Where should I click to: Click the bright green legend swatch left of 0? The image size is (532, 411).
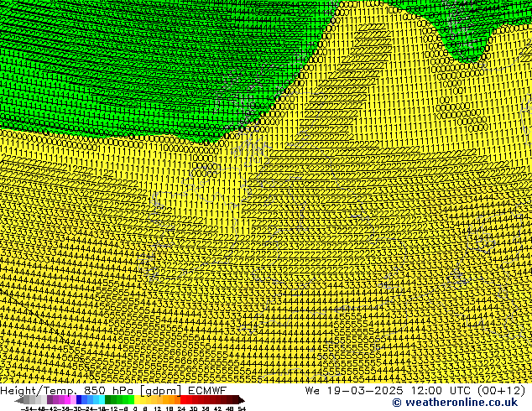[x=131, y=399]
